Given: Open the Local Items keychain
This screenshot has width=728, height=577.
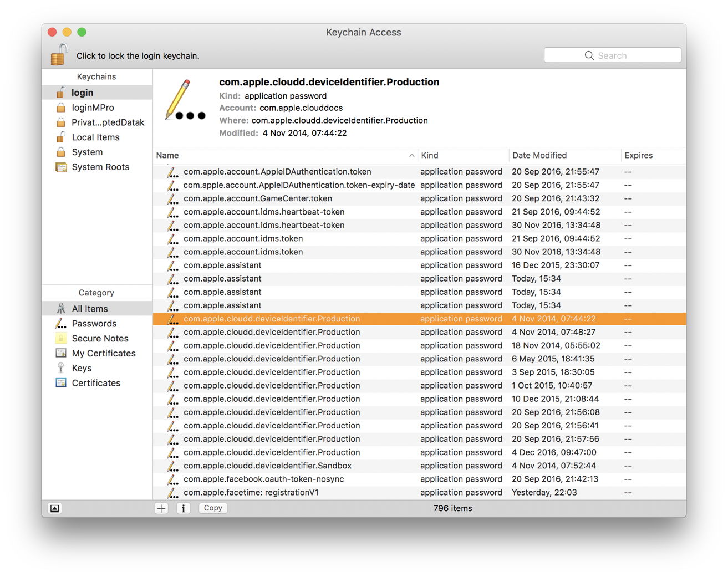Looking at the screenshot, I should coord(95,137).
